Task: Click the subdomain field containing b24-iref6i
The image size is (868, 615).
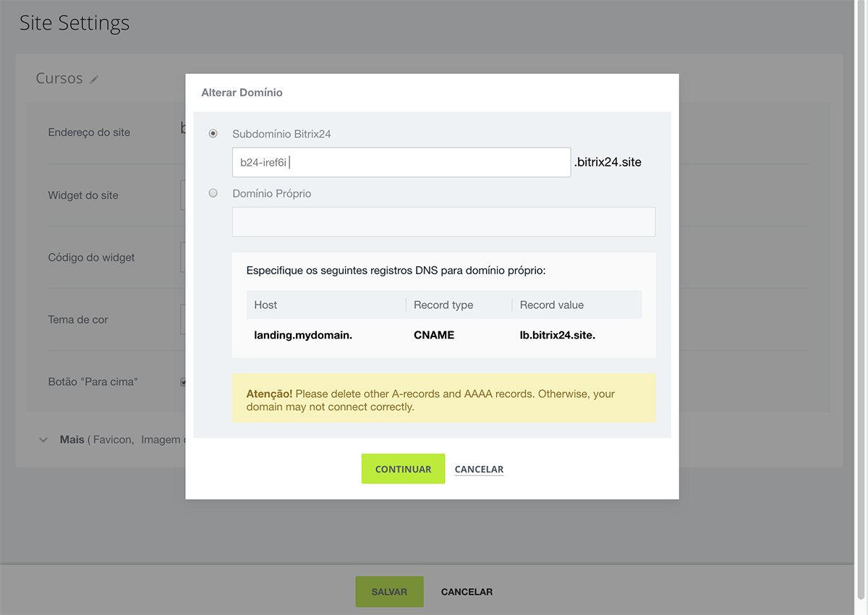Action: tap(401, 163)
